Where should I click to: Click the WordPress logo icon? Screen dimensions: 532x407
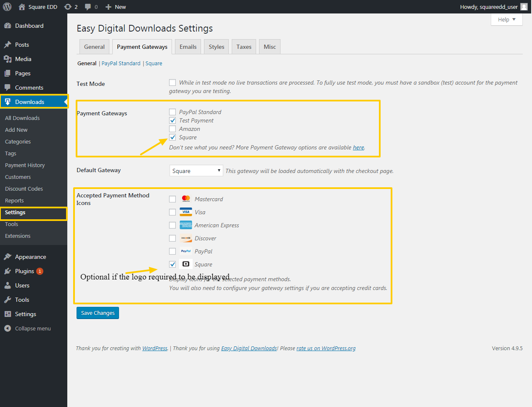coord(7,7)
